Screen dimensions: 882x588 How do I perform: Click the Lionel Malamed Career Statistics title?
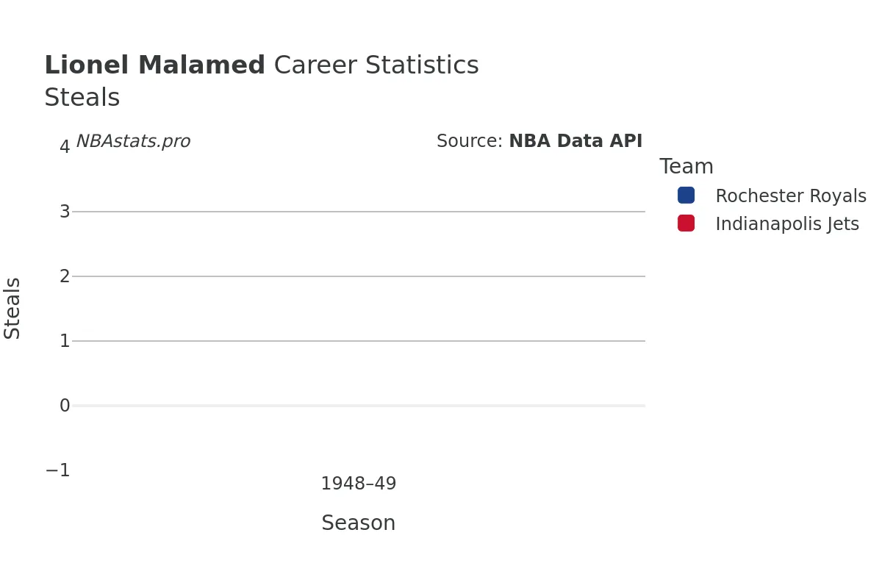[x=262, y=65]
